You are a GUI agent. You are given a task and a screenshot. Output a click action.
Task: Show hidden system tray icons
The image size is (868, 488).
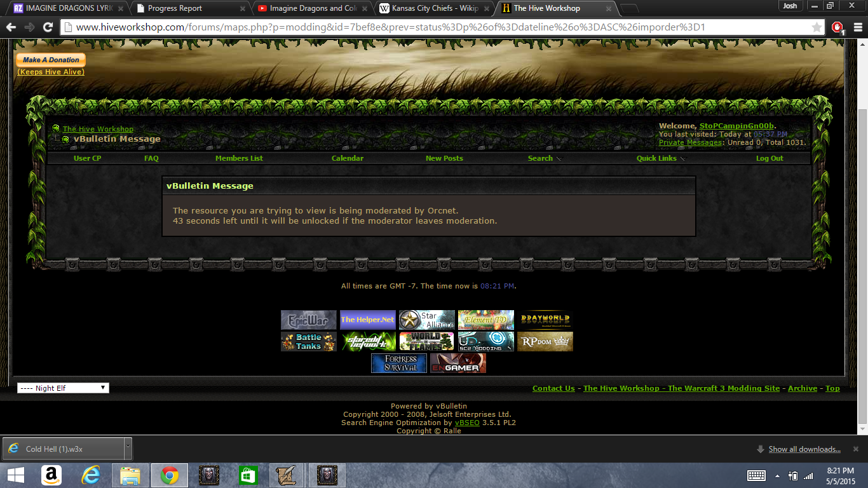coord(777,475)
